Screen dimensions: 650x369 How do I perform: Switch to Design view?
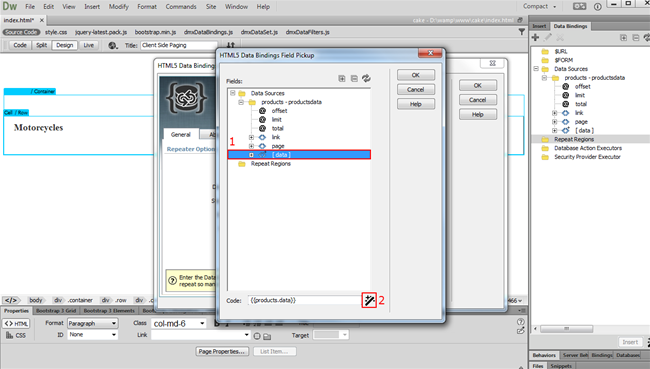coord(65,45)
